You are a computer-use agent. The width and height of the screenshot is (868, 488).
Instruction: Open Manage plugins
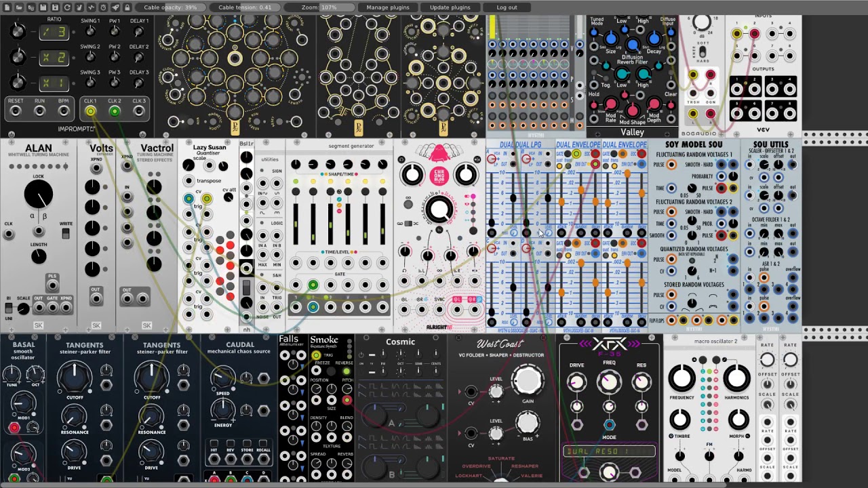point(388,7)
